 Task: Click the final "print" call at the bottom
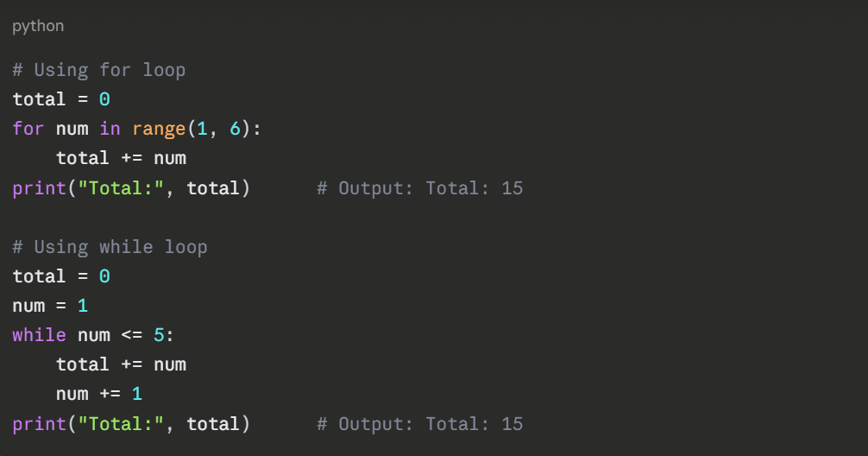coord(39,424)
